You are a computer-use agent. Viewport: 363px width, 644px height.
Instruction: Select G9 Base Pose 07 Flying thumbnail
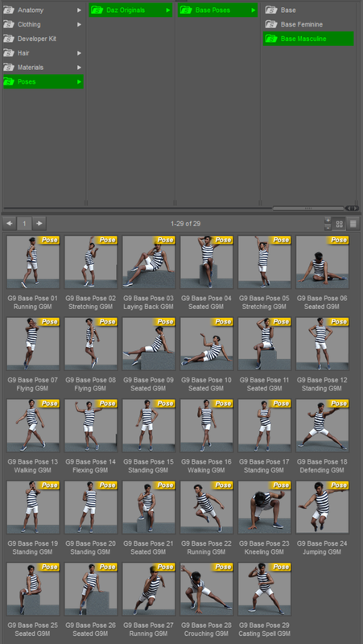pos(33,344)
